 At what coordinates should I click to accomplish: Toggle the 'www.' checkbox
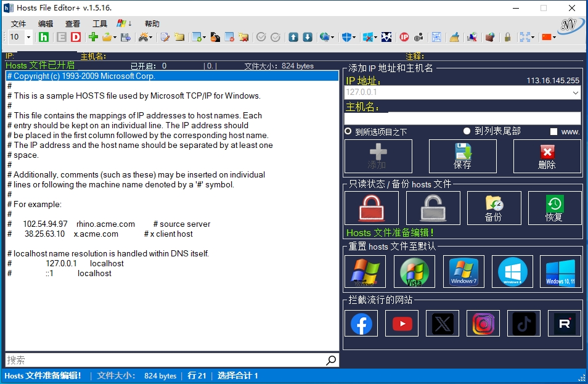coord(553,132)
